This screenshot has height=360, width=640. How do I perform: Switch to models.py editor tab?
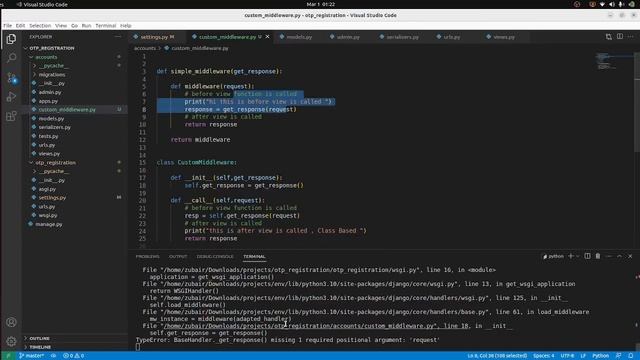pyautogui.click(x=299, y=37)
